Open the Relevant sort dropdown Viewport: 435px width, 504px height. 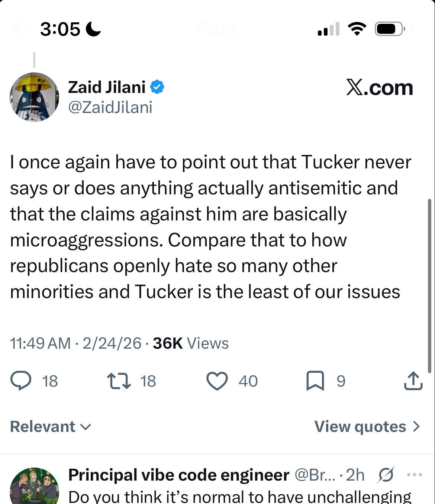click(x=51, y=427)
